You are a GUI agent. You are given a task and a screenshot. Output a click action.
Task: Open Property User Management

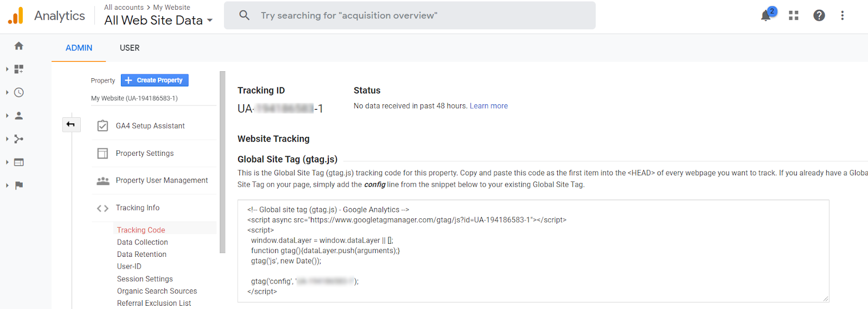pyautogui.click(x=162, y=180)
